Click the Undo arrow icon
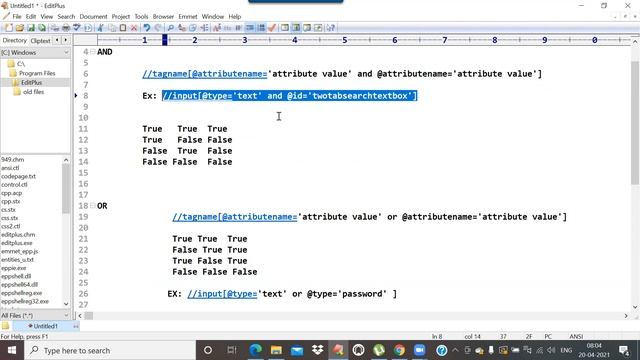640x360 pixels. [x=147, y=28]
